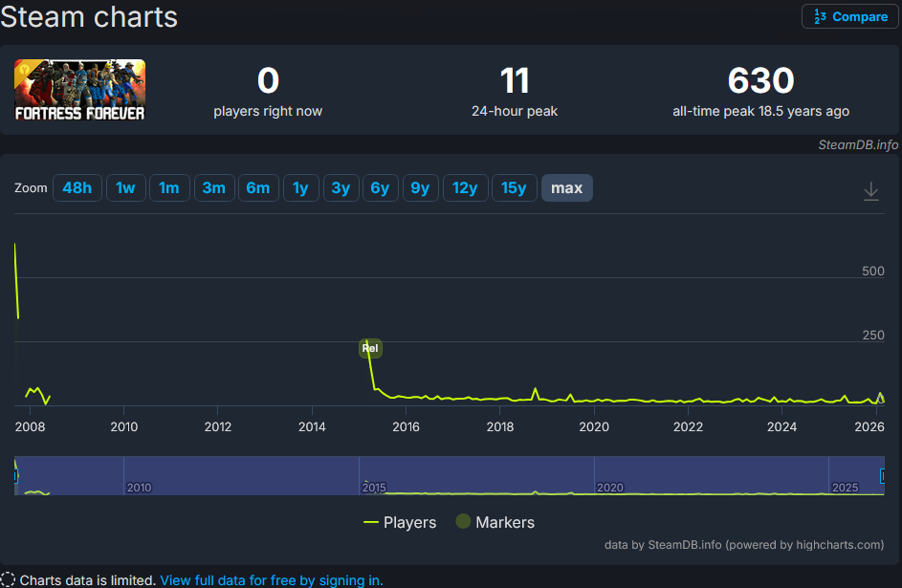This screenshot has height=588, width=902.
Task: Click navigator timeline at 2020 label
Action: [609, 488]
